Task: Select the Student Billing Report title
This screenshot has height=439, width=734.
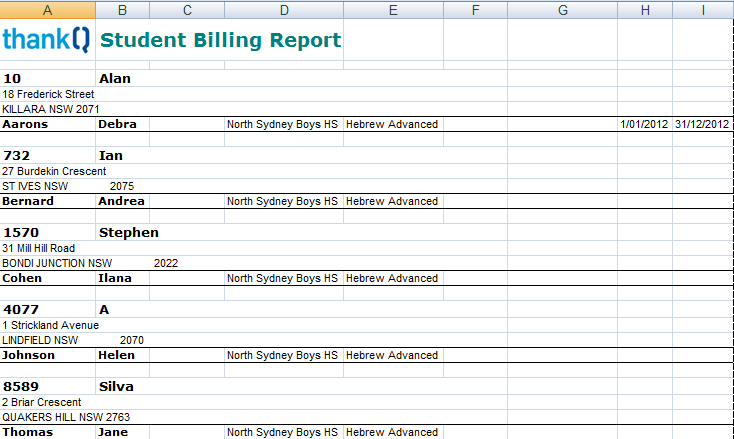Action: 221,41
